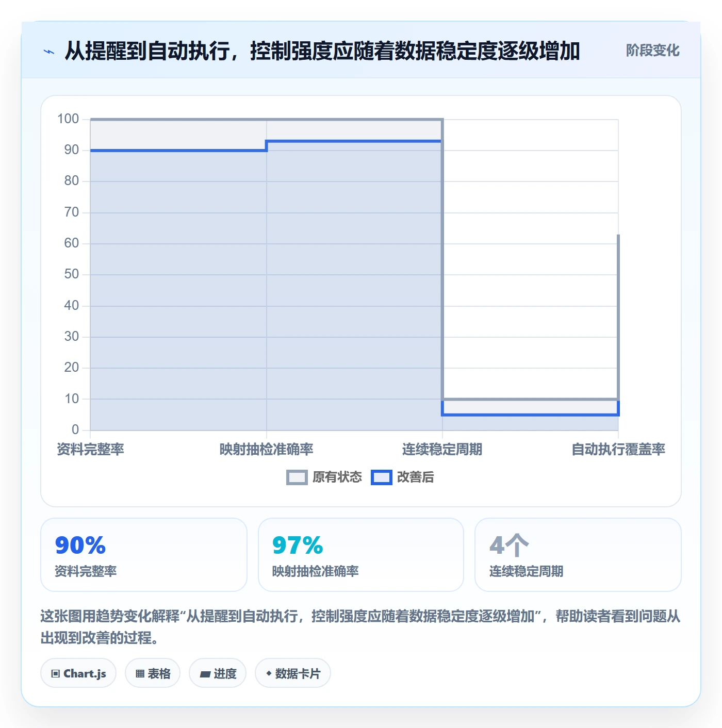This screenshot has width=722, height=728.
Task: Click the 自动执行覆盖率 x-axis label
Action: pos(618,450)
